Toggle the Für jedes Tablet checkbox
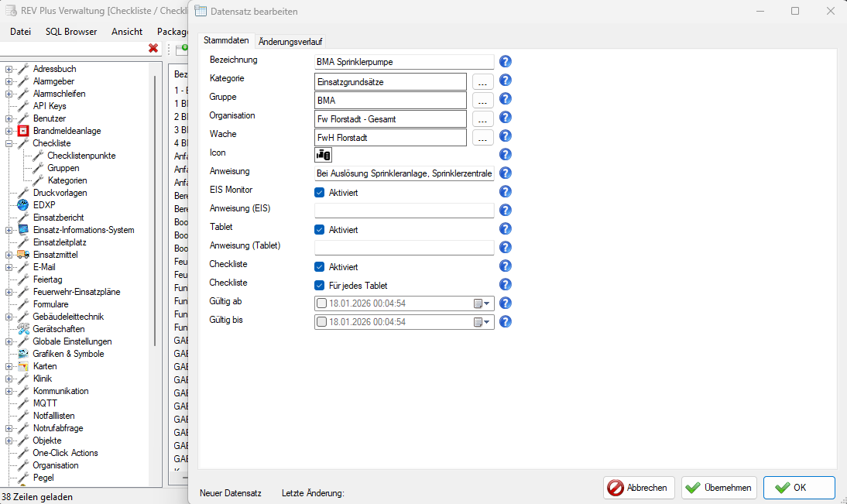Screen dimensions: 847x504 click(318, 284)
